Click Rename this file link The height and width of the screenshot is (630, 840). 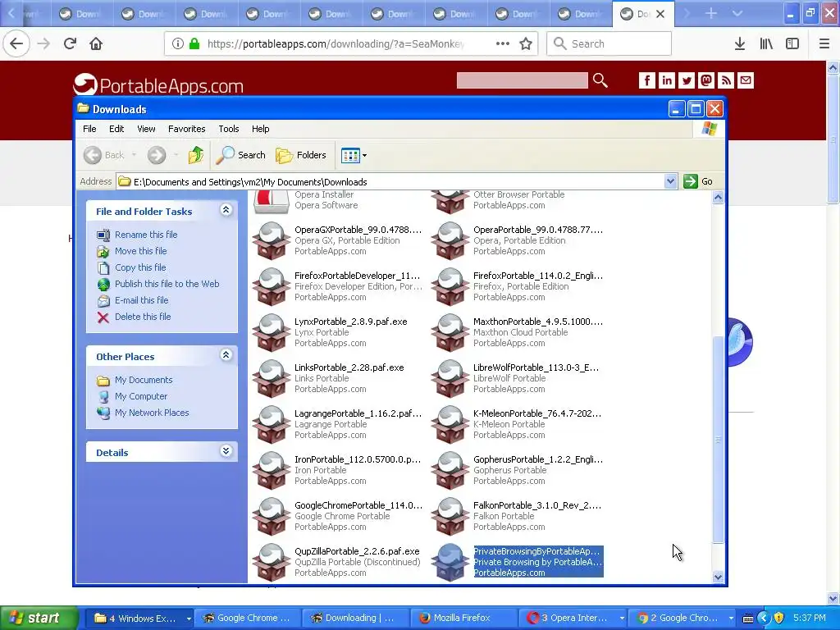(x=146, y=235)
